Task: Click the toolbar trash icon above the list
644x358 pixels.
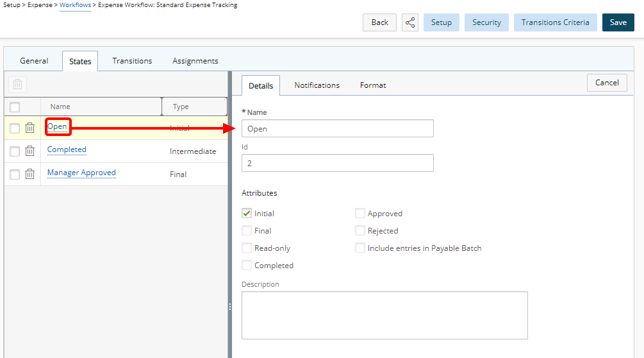Action: pos(18,84)
